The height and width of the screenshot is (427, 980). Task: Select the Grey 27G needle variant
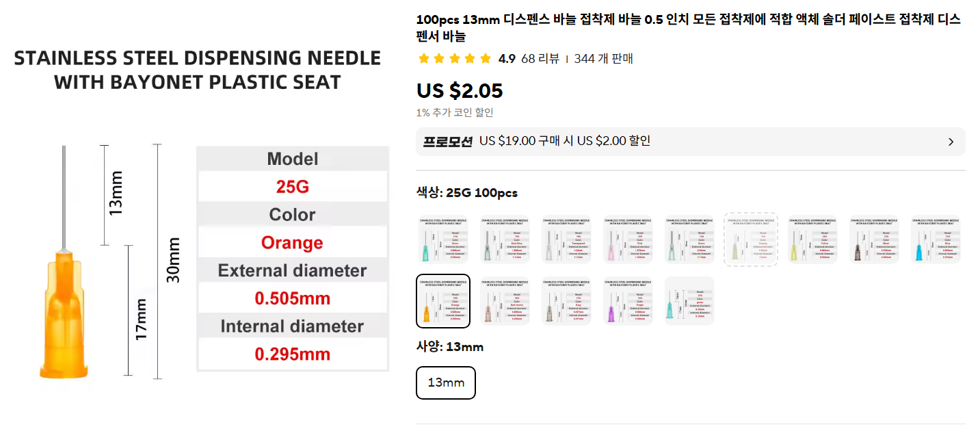(x=566, y=301)
